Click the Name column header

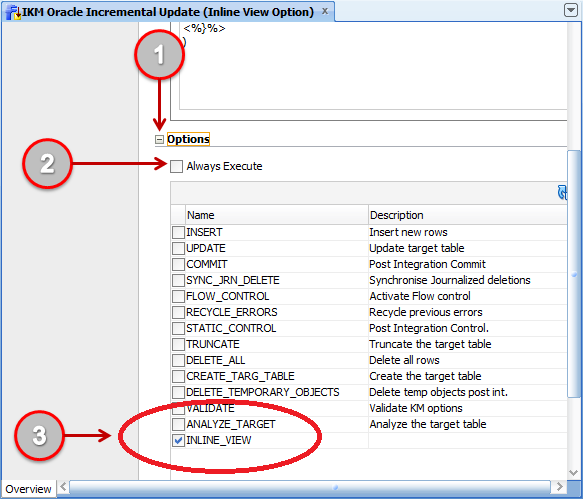coord(277,215)
